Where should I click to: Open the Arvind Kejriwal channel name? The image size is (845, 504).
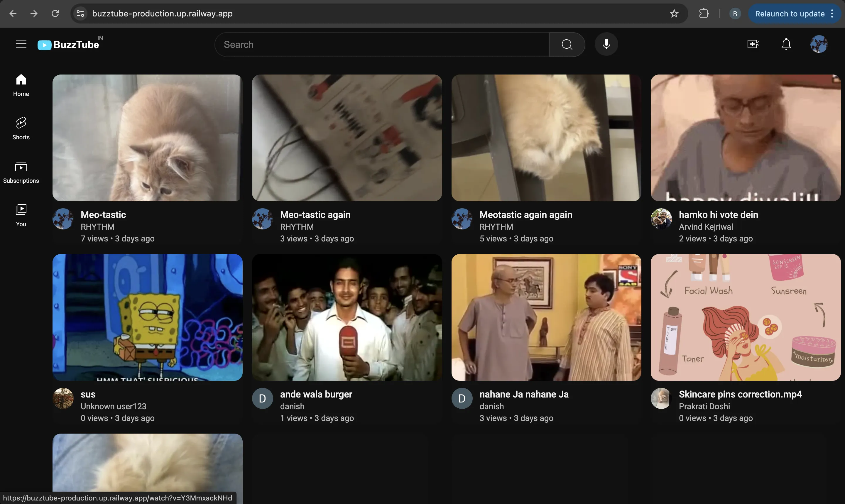tap(705, 226)
